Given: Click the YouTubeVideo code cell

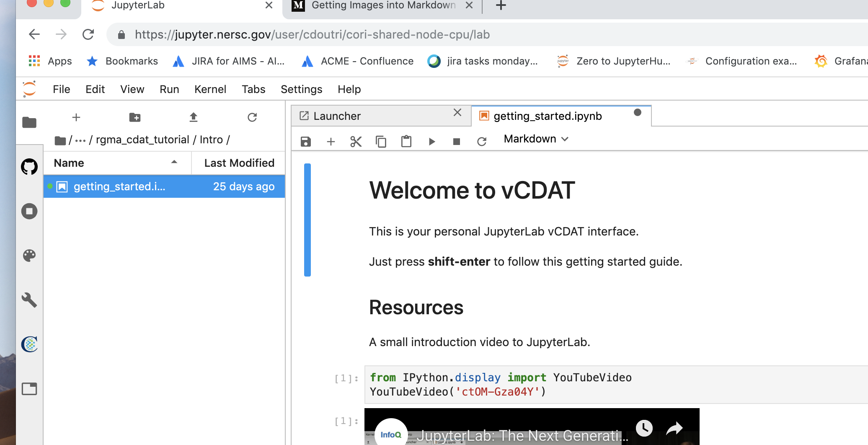Looking at the screenshot, I should pyautogui.click(x=616, y=385).
